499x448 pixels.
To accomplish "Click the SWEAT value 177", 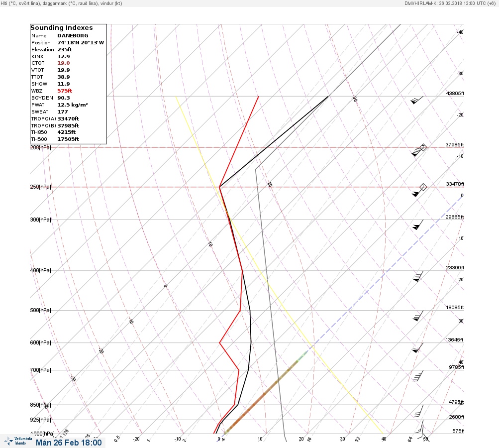I will (x=62, y=112).
